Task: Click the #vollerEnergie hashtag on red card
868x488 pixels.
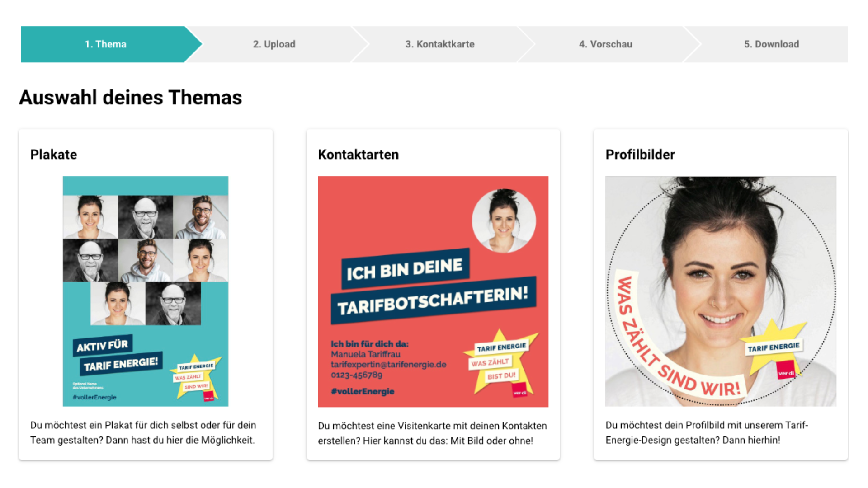Action: pyautogui.click(x=363, y=391)
